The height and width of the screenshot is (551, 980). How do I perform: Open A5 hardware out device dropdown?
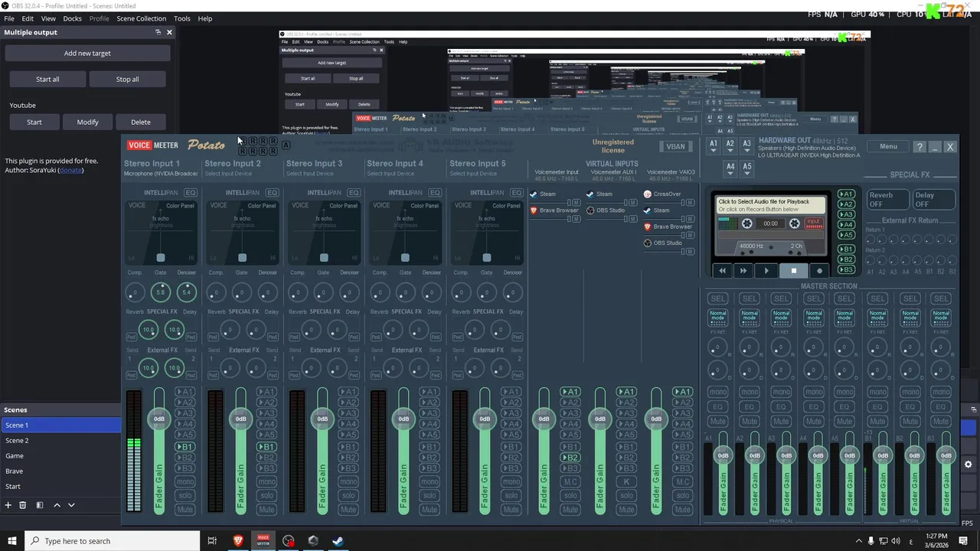[746, 168]
